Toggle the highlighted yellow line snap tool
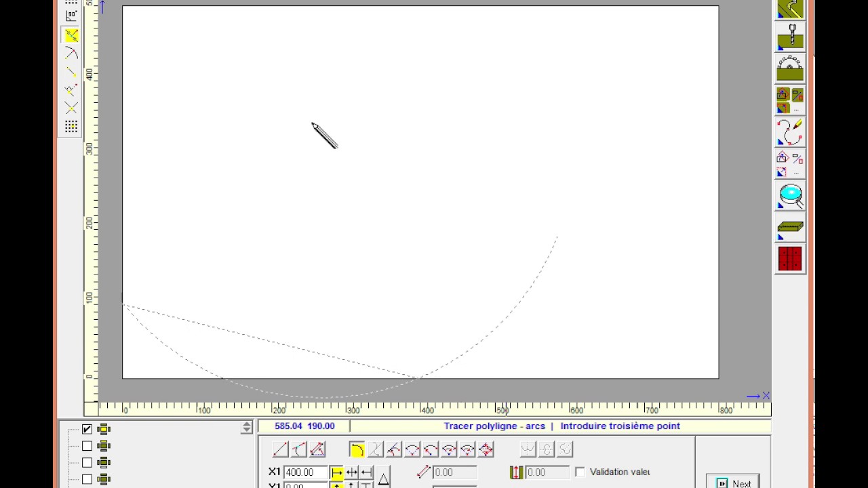868x488 pixels. (71, 35)
